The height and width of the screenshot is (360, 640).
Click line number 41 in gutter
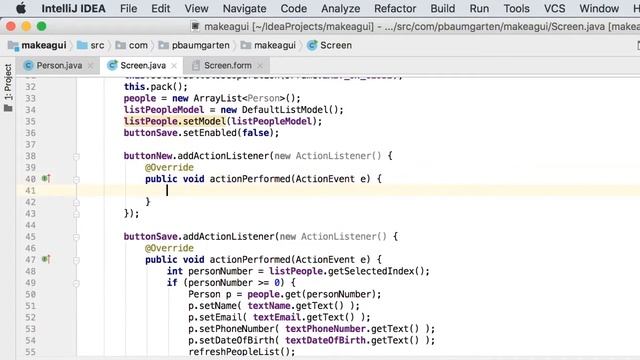pyautogui.click(x=30, y=191)
